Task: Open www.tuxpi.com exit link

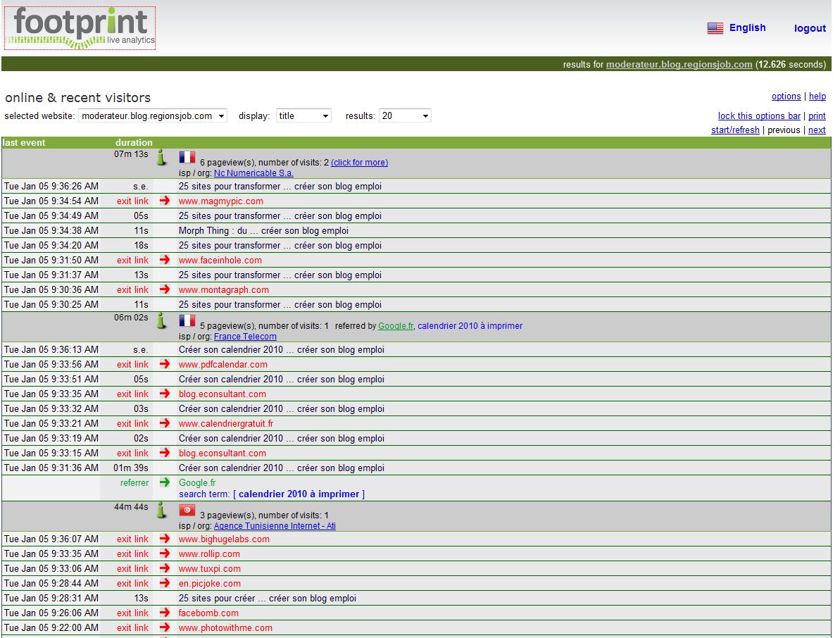Action: (209, 569)
